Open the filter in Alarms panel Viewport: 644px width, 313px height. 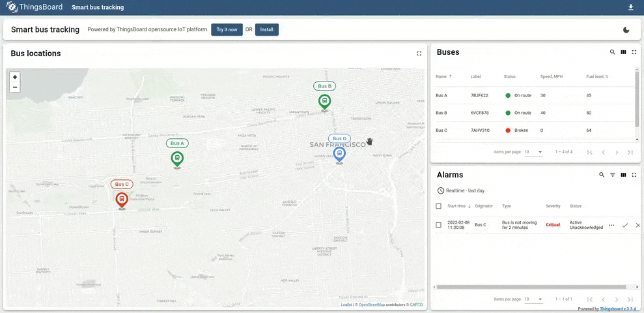coord(612,175)
